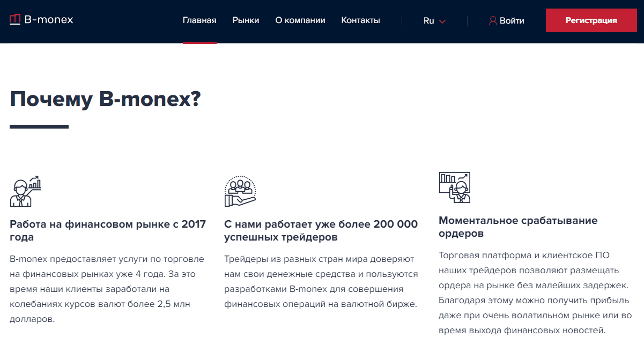Click heading about 200 000 успешных трейдеров
The width and height of the screenshot is (644, 345).
point(321,230)
